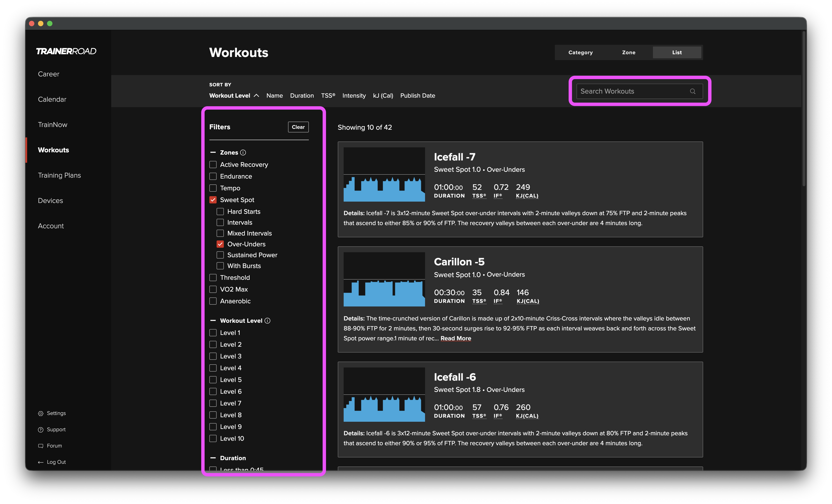The image size is (832, 504).
Task: Click the 'Showing 10 of 42' text
Action: click(365, 127)
